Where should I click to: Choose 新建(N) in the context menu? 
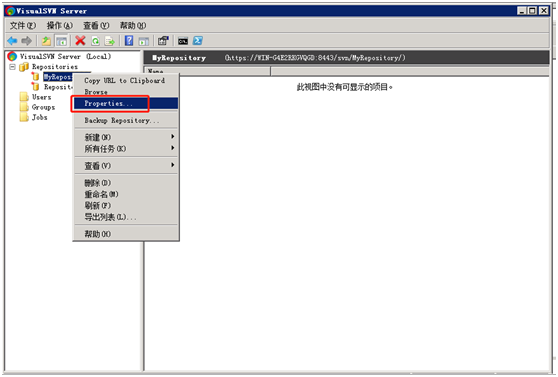point(126,137)
